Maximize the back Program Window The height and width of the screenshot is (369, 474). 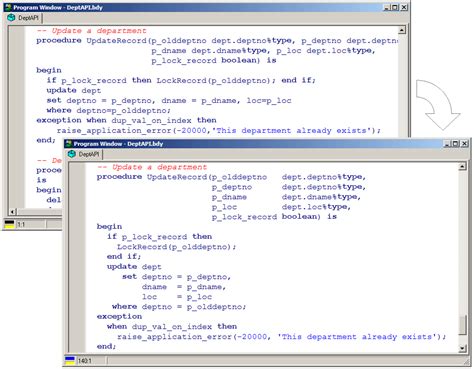[x=395, y=7]
